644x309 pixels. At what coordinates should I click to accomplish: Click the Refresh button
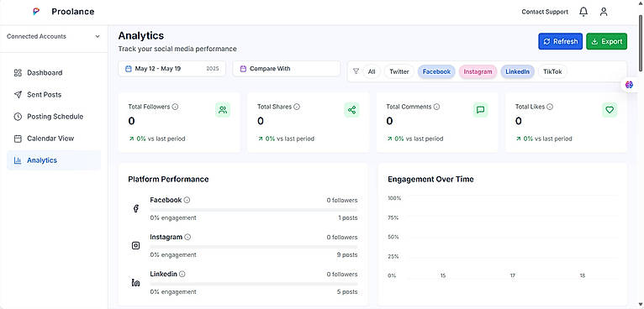point(560,41)
